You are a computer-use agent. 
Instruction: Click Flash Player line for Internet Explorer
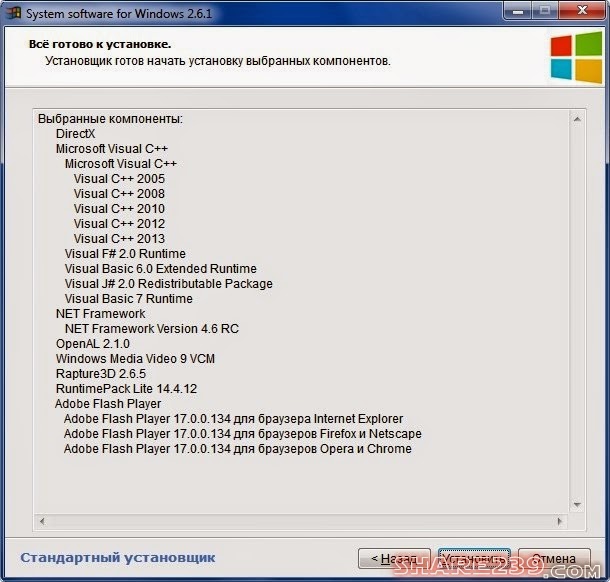pos(233,419)
